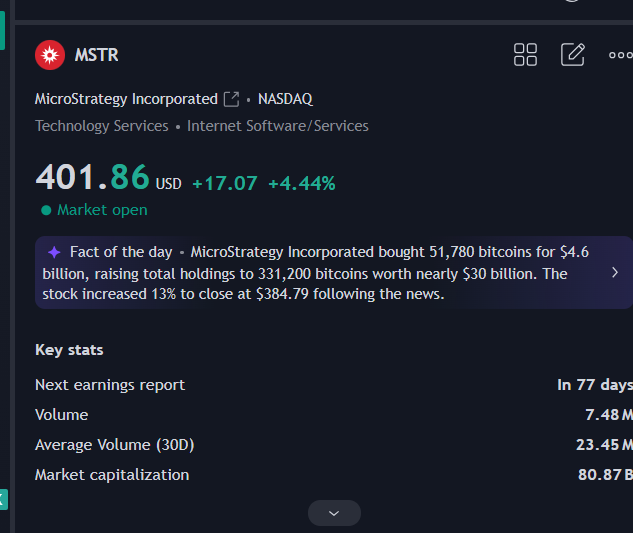
Task: Expand Fact of the day with right chevron
Action: [615, 272]
